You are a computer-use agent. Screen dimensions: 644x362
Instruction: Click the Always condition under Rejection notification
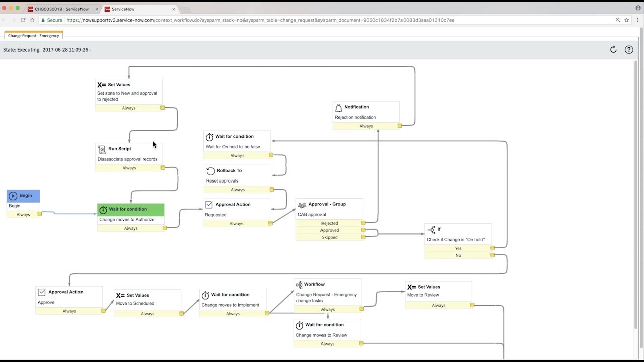[366, 126]
